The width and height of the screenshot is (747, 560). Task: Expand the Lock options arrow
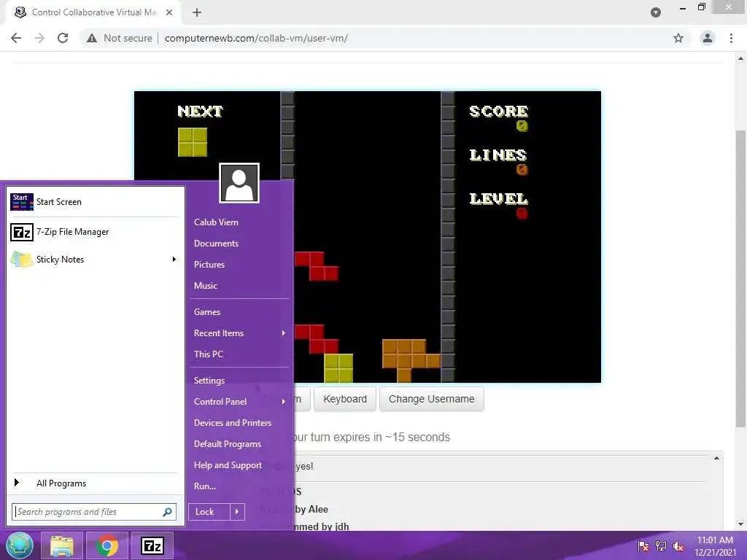click(237, 512)
